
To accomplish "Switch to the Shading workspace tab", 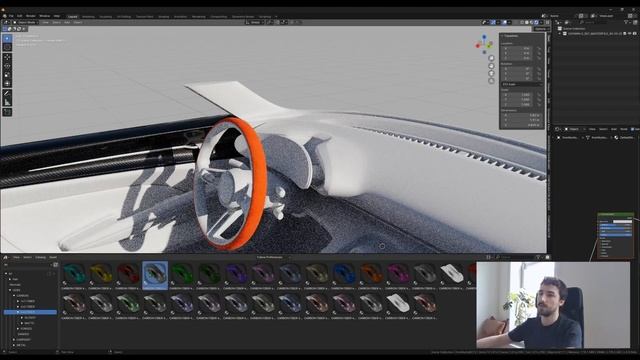I will pos(163,17).
